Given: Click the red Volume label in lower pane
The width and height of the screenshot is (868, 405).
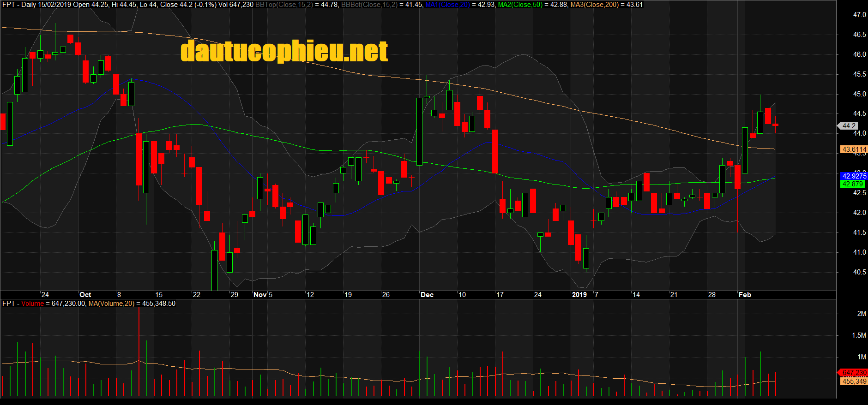Looking at the screenshot, I should click(32, 304).
